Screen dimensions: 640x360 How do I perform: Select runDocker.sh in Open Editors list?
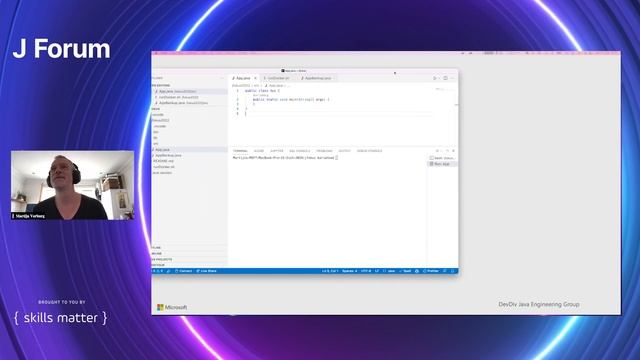[189, 97]
